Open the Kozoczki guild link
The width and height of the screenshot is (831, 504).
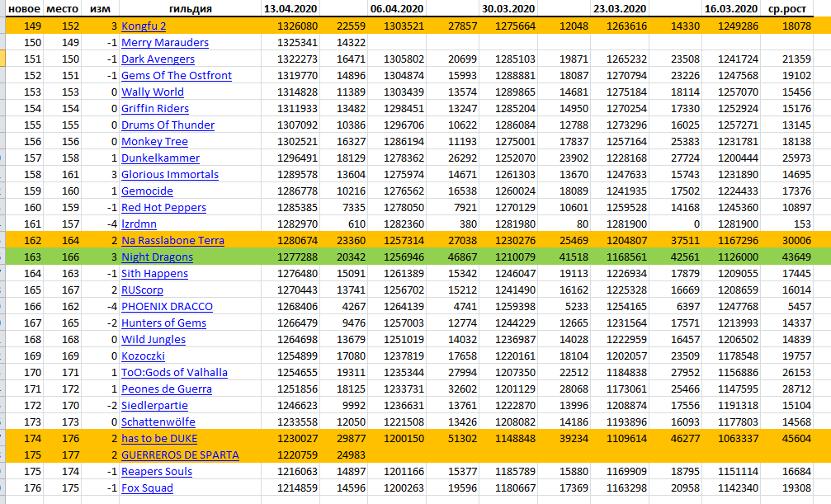click(143, 356)
